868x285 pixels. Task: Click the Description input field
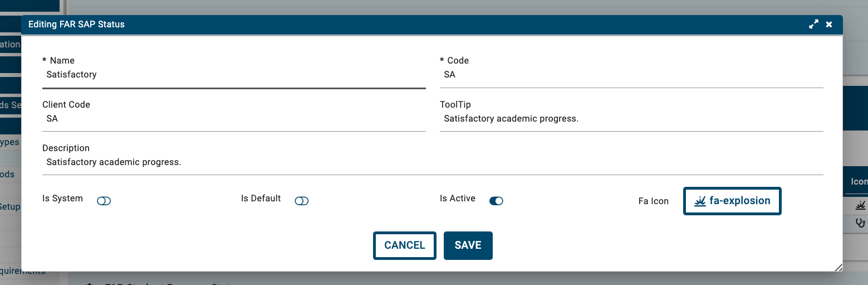coord(433,163)
